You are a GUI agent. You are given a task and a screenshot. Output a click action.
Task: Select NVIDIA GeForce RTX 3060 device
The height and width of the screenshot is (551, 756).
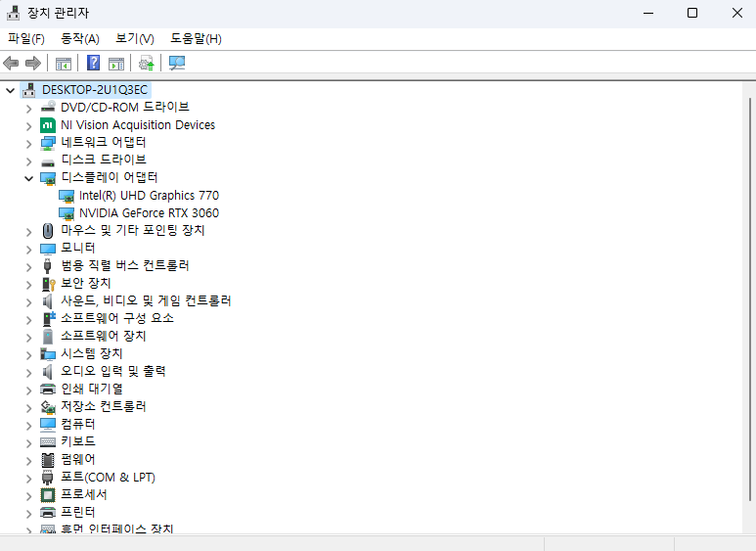[149, 212]
